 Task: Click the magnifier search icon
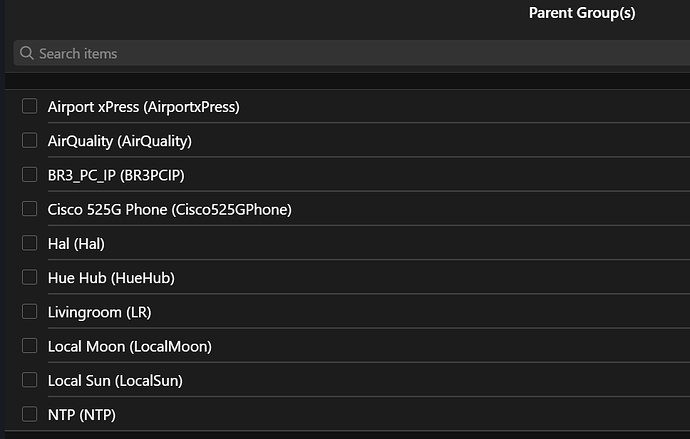click(x=27, y=53)
